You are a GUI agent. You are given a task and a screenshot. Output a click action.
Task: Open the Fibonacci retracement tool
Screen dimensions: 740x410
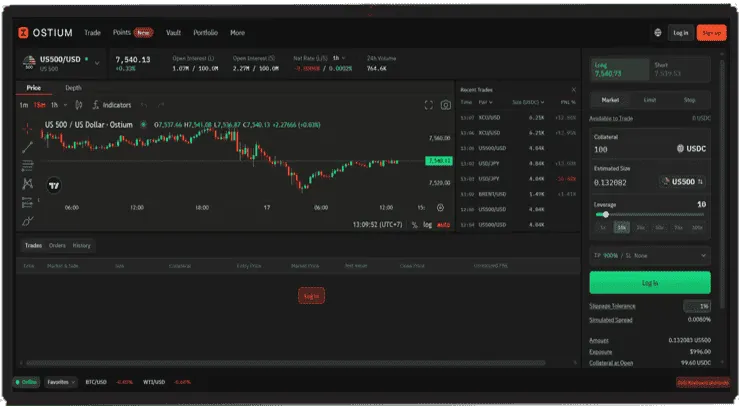point(27,166)
